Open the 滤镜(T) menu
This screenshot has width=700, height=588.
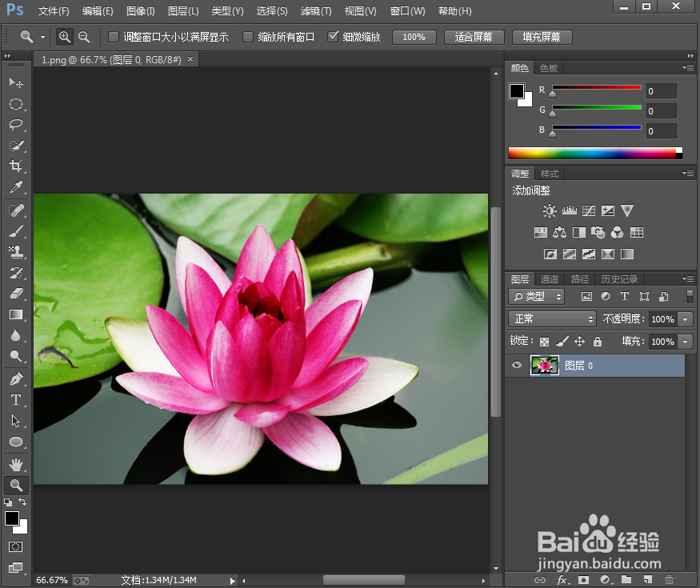pos(316,11)
